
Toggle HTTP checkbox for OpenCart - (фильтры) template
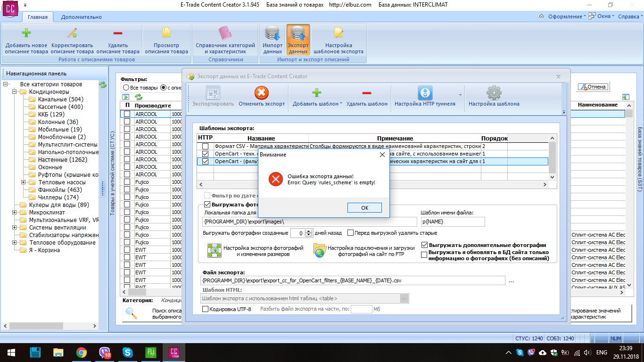[x=205, y=161]
